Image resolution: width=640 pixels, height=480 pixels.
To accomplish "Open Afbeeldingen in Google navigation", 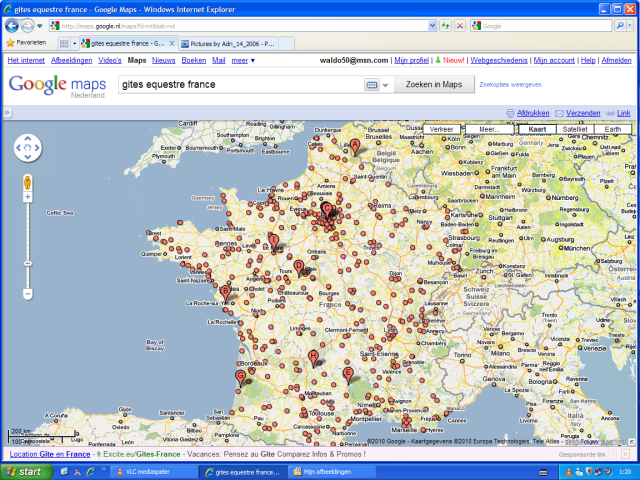I will (x=71, y=60).
